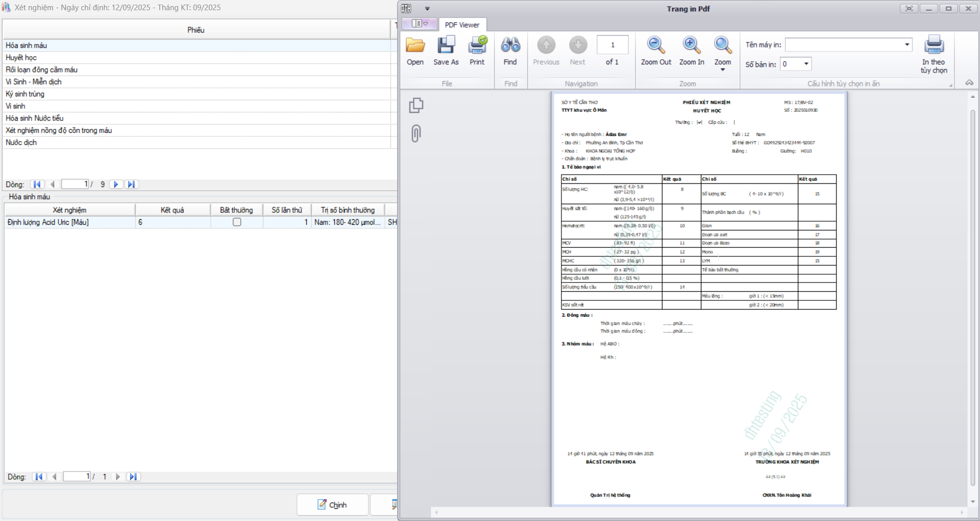Image resolution: width=980 pixels, height=521 pixels.
Task: Select the Vi Sinh - Miễn dịch row
Action: coord(197,82)
